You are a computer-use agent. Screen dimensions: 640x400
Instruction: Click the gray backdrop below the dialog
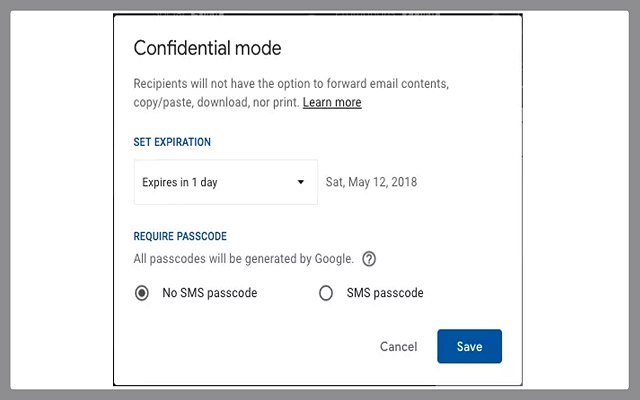[x=320, y=393]
